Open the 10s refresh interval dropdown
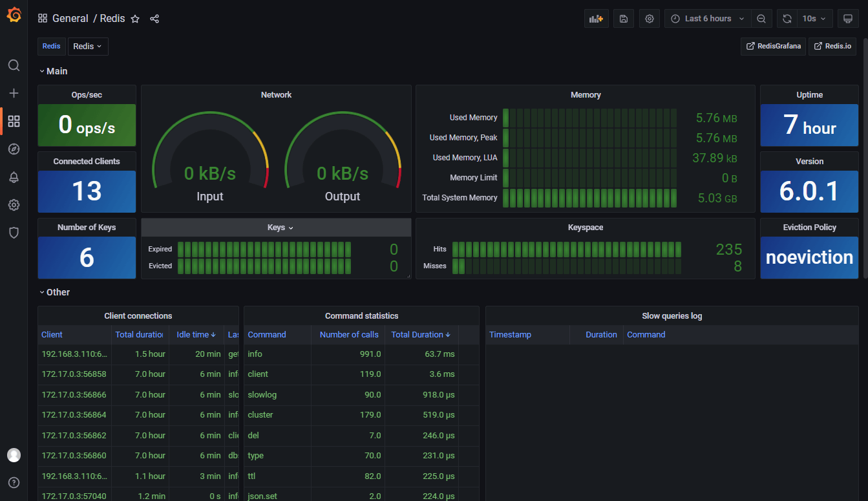Screen dimensions: 868x501 coord(814,19)
